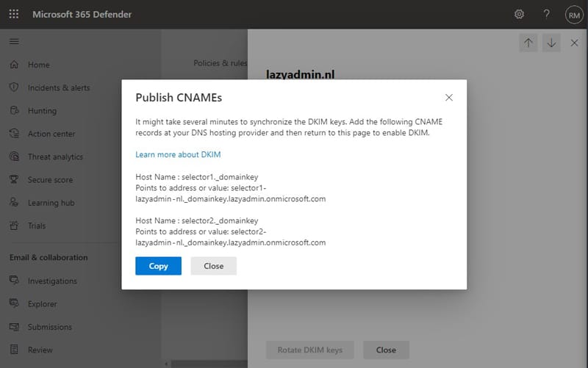
Task: Open Review menu item
Action: [x=40, y=350]
